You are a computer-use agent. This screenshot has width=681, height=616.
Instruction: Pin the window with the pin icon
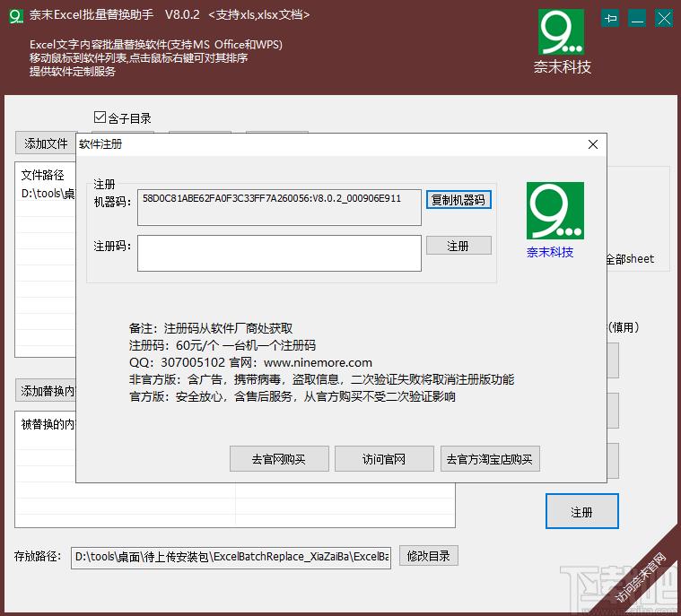611,17
